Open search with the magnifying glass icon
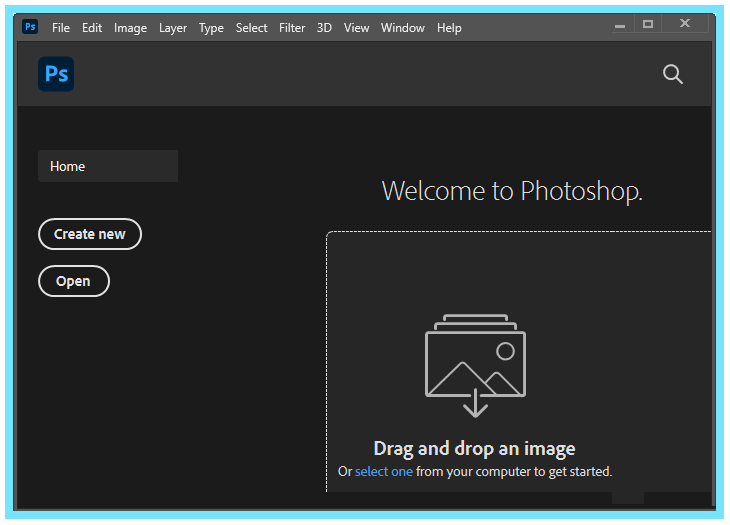 coord(673,74)
